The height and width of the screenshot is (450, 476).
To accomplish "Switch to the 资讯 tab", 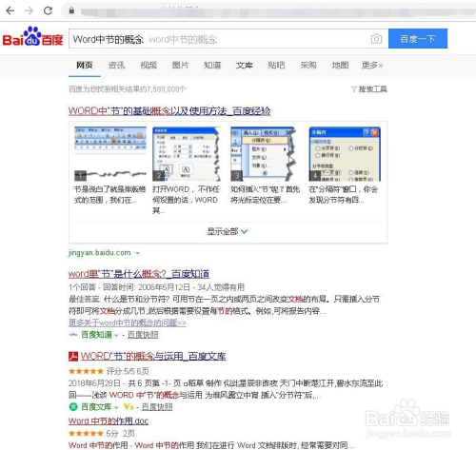I will tap(116, 65).
